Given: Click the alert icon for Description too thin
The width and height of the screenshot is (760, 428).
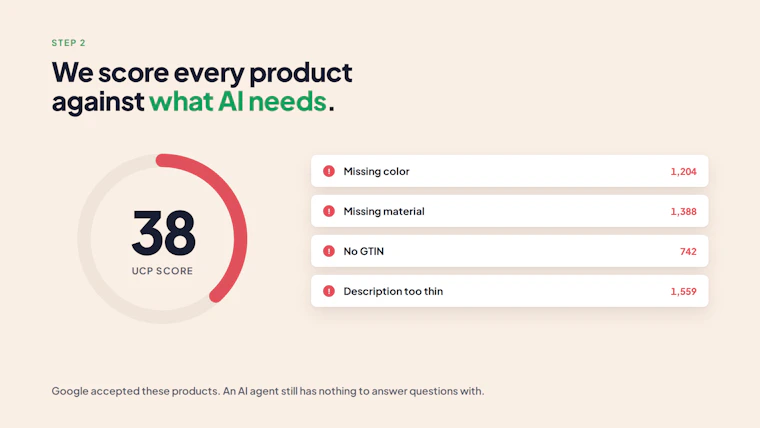Looking at the screenshot, I should click(329, 291).
